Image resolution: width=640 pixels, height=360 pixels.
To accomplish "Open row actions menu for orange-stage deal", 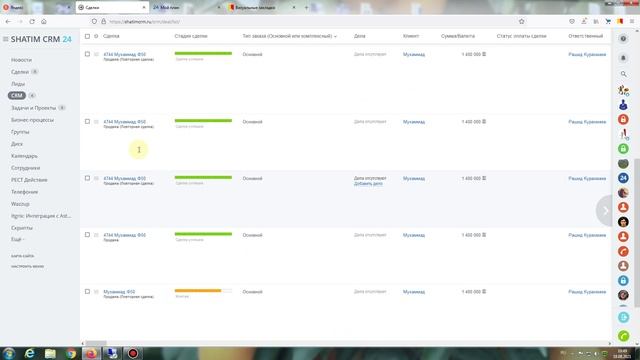I will 96,292.
